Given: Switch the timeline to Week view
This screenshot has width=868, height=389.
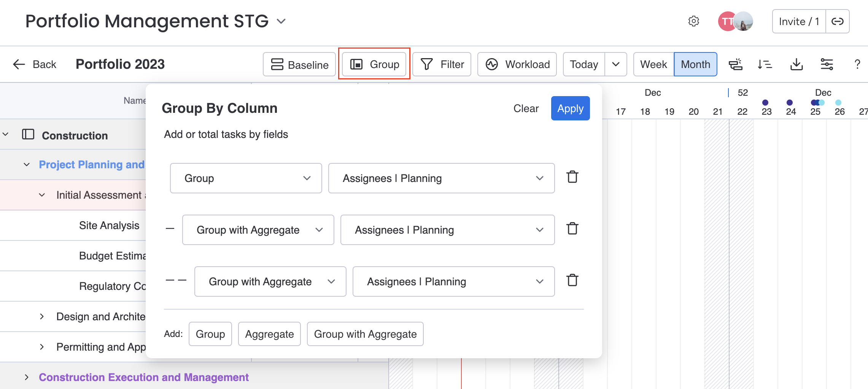Looking at the screenshot, I should (x=653, y=64).
